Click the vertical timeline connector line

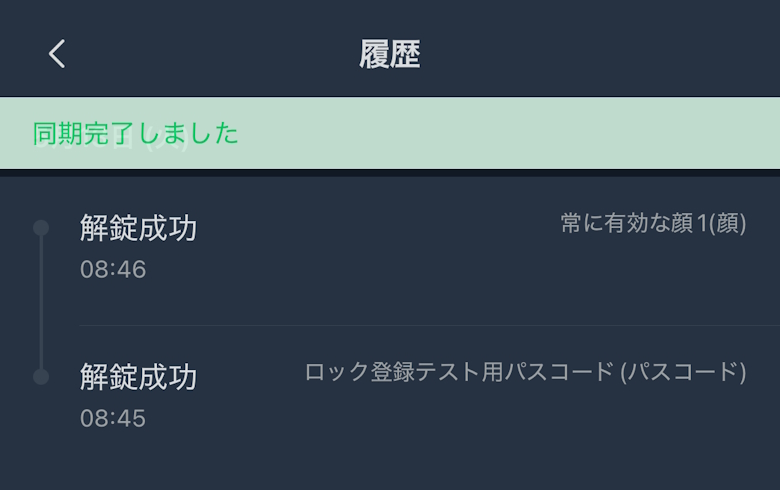pos(41,302)
